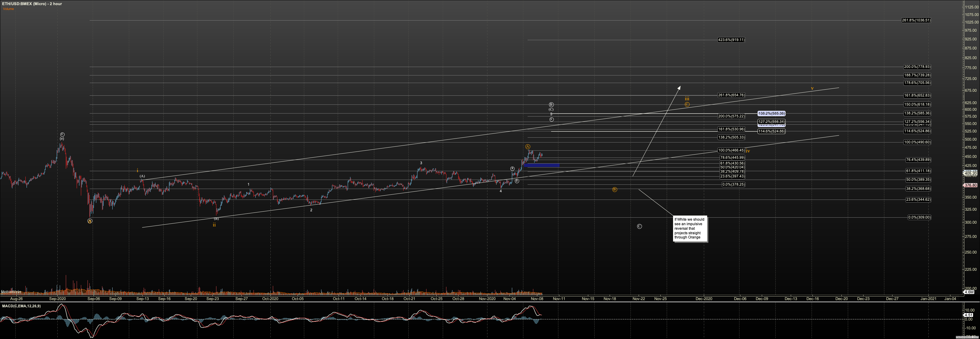This screenshot has height=339, width=980.
Task: Click the 'If White we should see' annotation box
Action: pos(690,229)
